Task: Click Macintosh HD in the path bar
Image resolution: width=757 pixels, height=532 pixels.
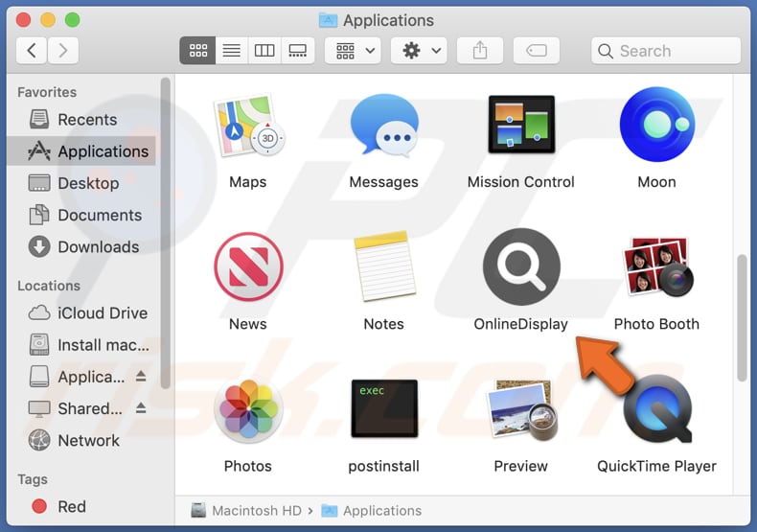Action: pyautogui.click(x=246, y=510)
